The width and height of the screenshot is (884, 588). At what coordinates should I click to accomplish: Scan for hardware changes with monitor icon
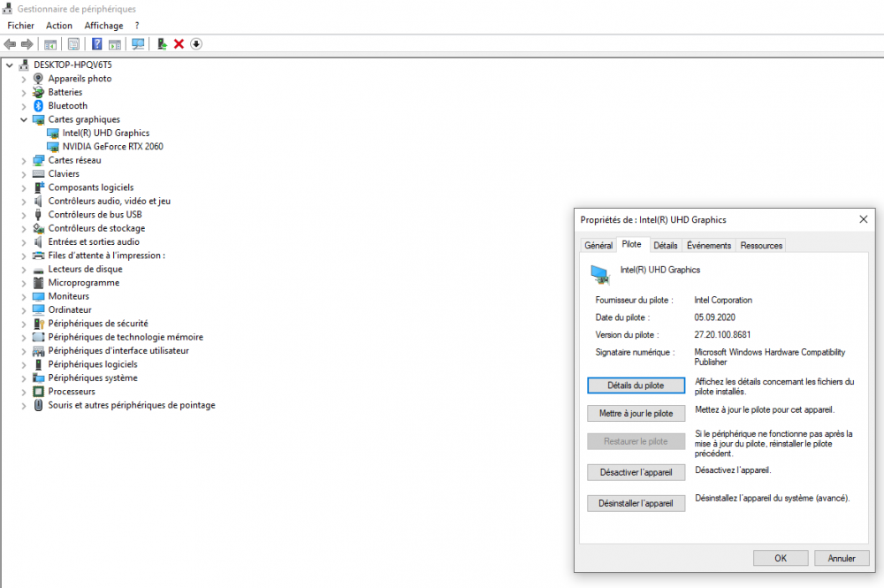(138, 44)
